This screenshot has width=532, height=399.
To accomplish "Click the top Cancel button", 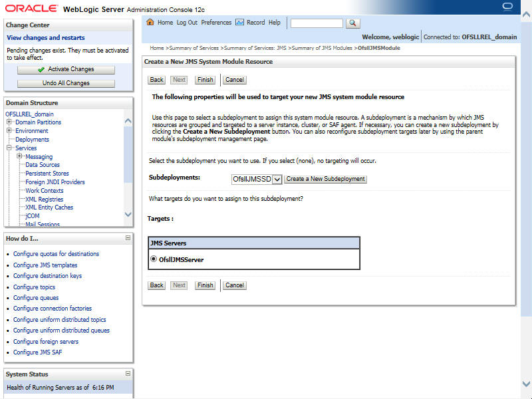I will 235,80.
